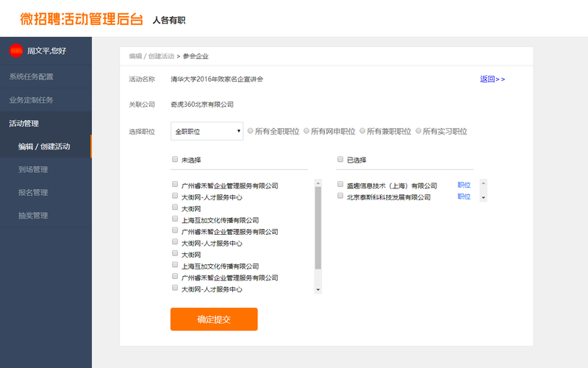The width and height of the screenshot is (588, 368).
Task: Click scroll-down arrow of selected companies list
Action: pos(484,197)
